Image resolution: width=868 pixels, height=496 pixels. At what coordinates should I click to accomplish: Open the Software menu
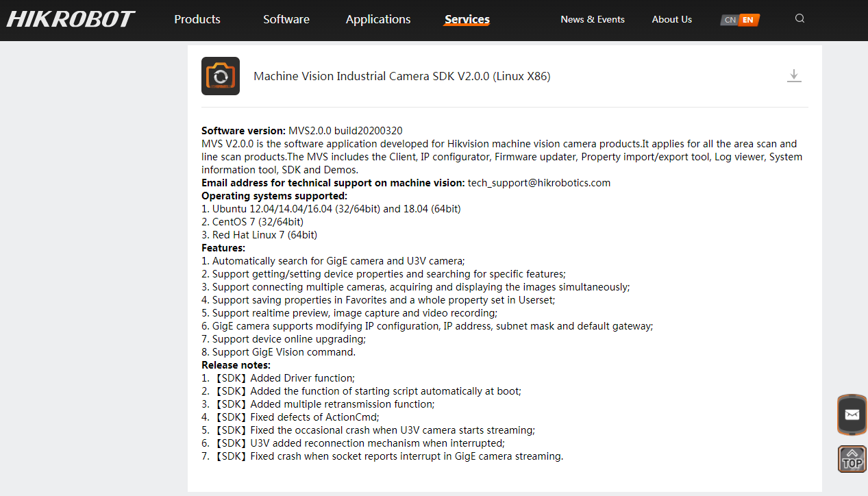[x=286, y=19]
